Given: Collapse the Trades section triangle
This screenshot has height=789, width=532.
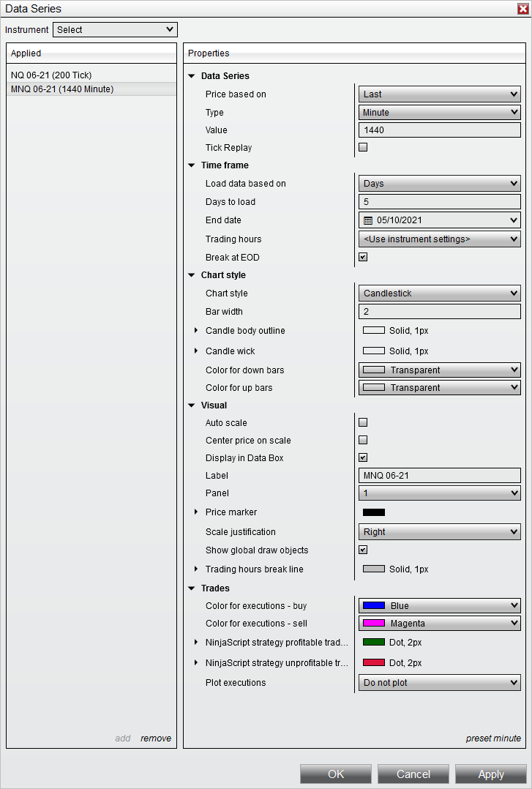Looking at the screenshot, I should point(192,588).
